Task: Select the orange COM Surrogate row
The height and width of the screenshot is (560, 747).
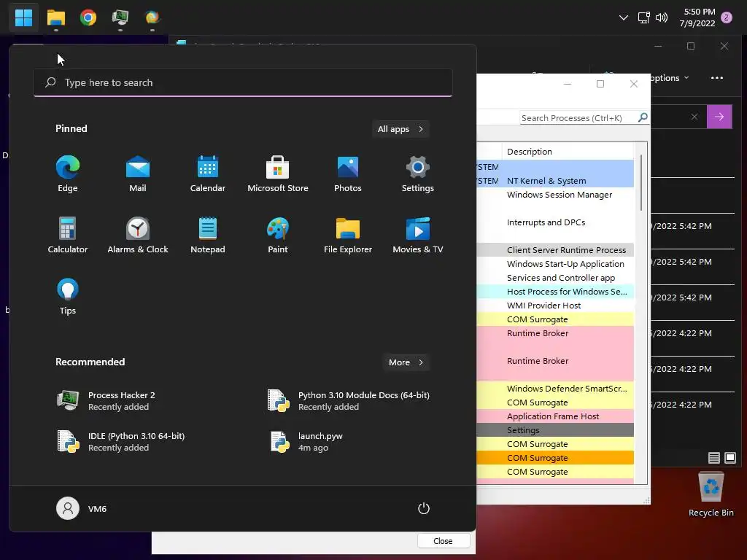Action: [555, 458]
